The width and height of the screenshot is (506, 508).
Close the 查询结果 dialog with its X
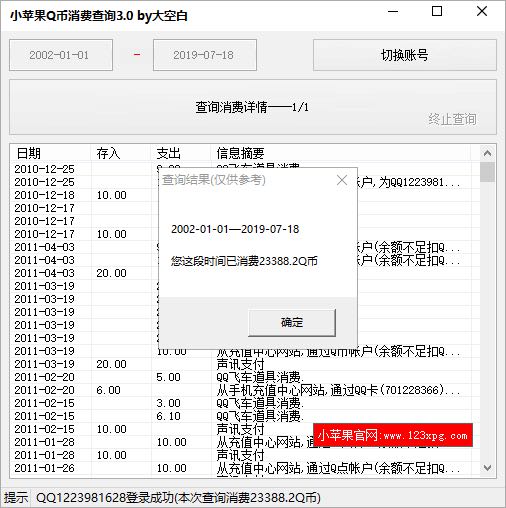(x=342, y=180)
